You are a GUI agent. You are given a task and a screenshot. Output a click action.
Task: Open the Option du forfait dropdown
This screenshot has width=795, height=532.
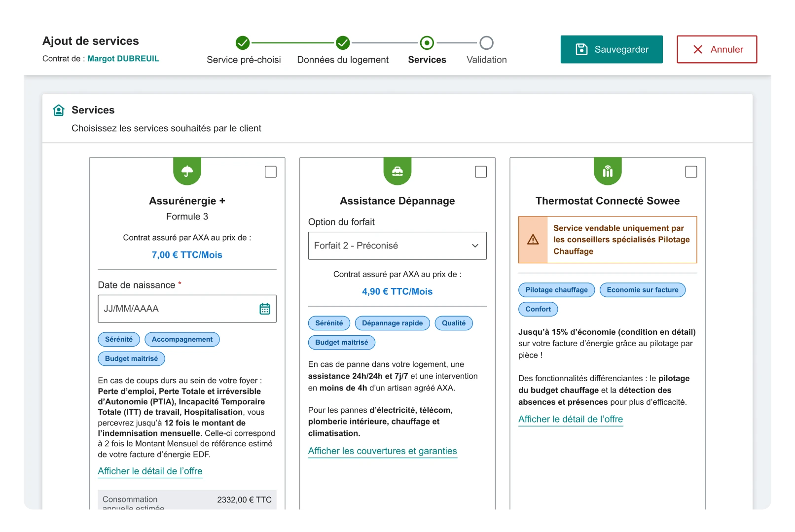[x=397, y=246]
